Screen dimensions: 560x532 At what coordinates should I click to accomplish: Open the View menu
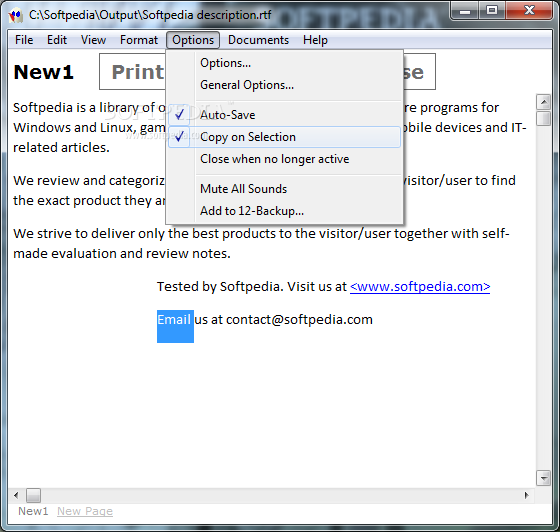point(93,40)
